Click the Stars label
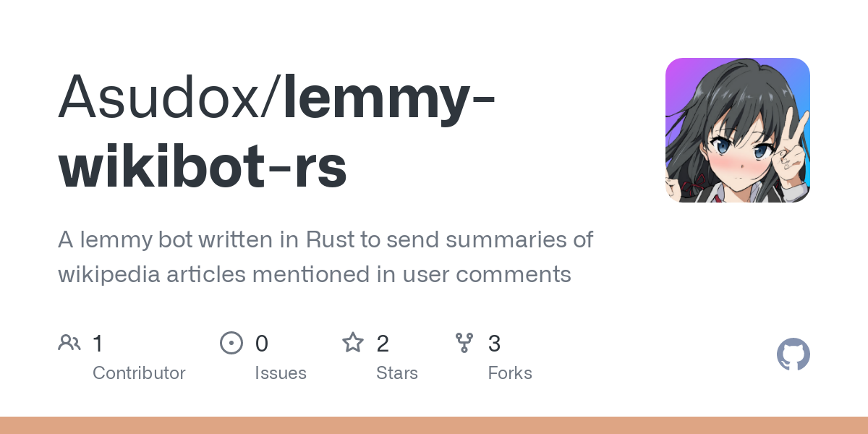 (x=397, y=373)
